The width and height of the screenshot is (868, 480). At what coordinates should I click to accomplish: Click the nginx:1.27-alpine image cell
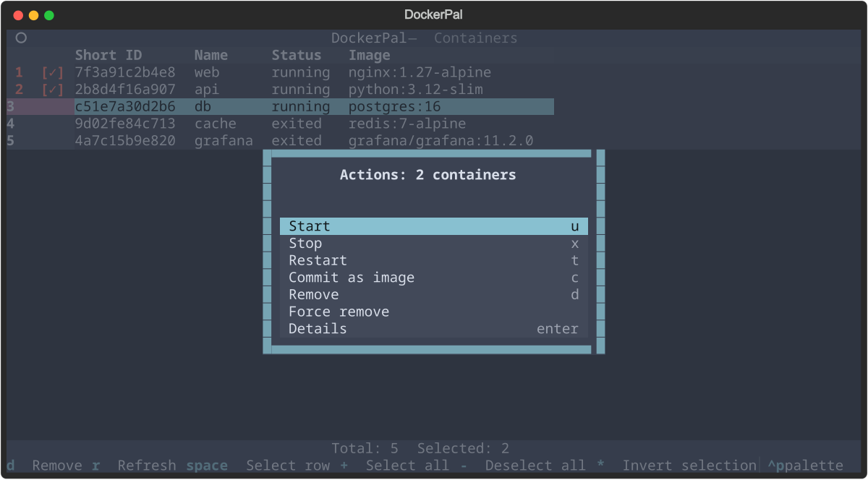[420, 72]
